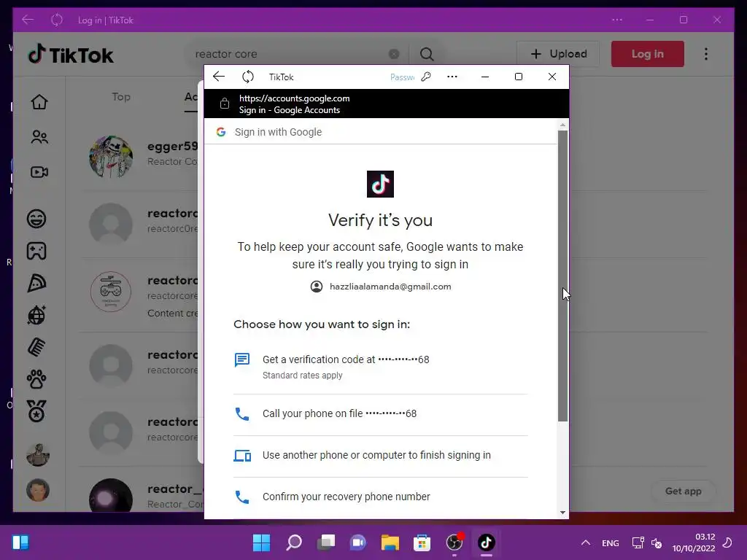This screenshot has width=747, height=560.
Task: Open File Explorer from the taskbar
Action: click(390, 542)
